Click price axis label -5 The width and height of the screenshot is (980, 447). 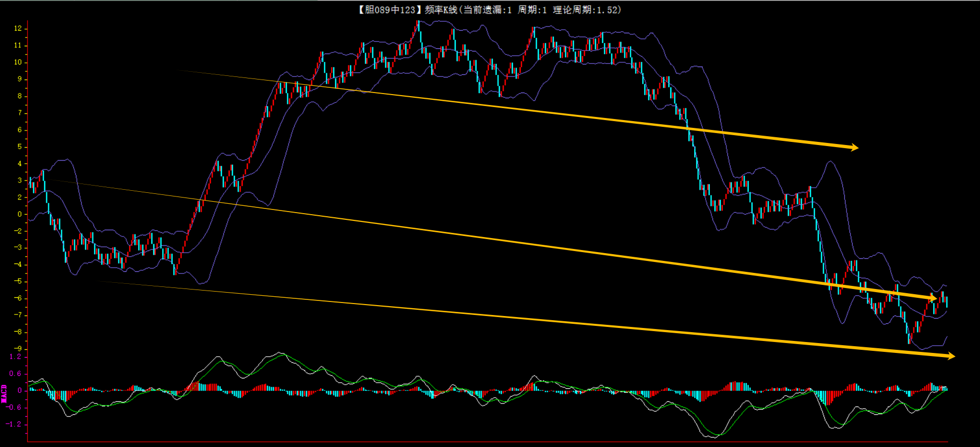[x=18, y=281]
